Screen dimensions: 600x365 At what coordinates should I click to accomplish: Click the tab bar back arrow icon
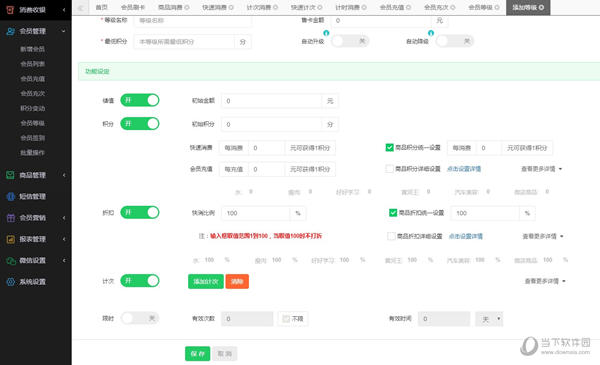(81, 8)
